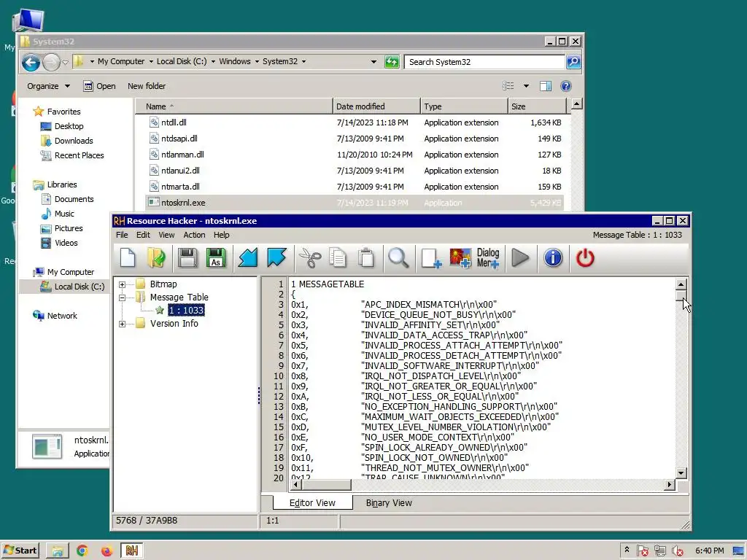Compile the script with the play arrow icon
The image size is (747, 560).
coord(520,258)
